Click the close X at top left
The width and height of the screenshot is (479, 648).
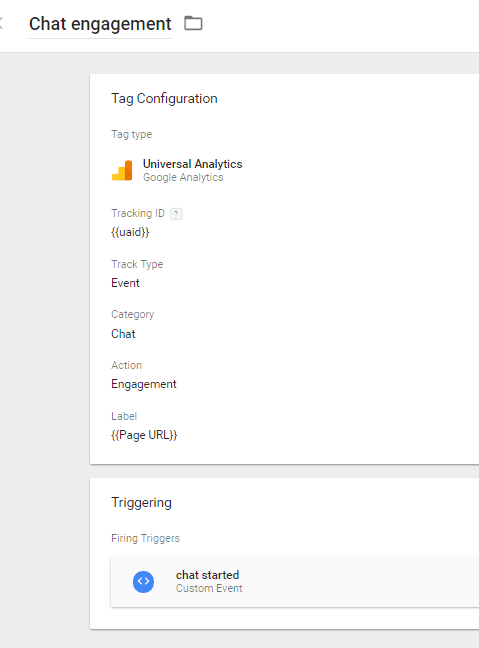pyautogui.click(x=1, y=24)
